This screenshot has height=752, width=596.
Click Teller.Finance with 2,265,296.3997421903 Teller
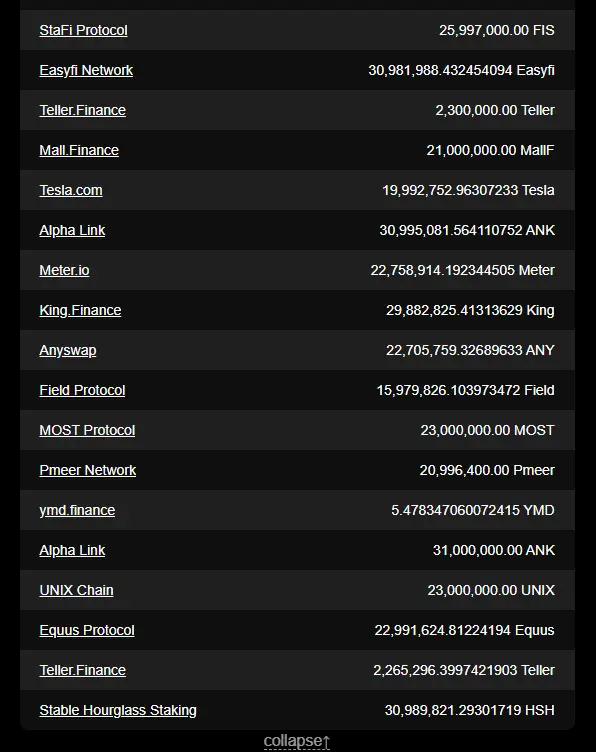(82, 670)
